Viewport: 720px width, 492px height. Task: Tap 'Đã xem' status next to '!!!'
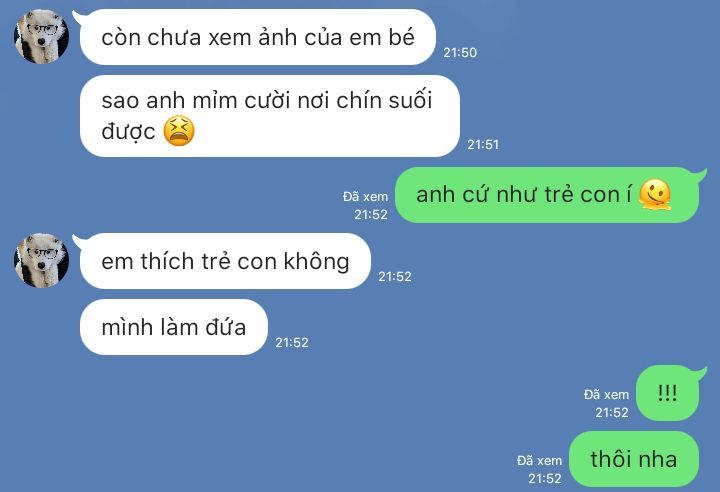(x=607, y=395)
